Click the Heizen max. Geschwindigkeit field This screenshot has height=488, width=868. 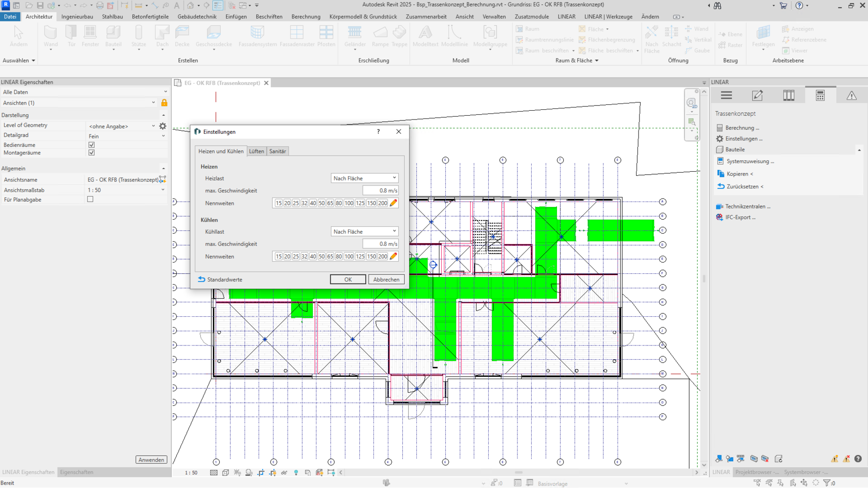click(x=380, y=191)
